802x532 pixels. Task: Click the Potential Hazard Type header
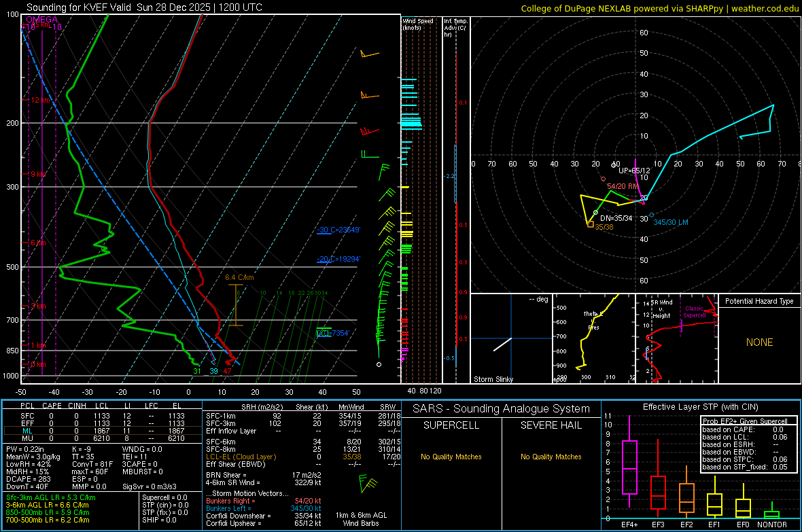pyautogui.click(x=759, y=301)
